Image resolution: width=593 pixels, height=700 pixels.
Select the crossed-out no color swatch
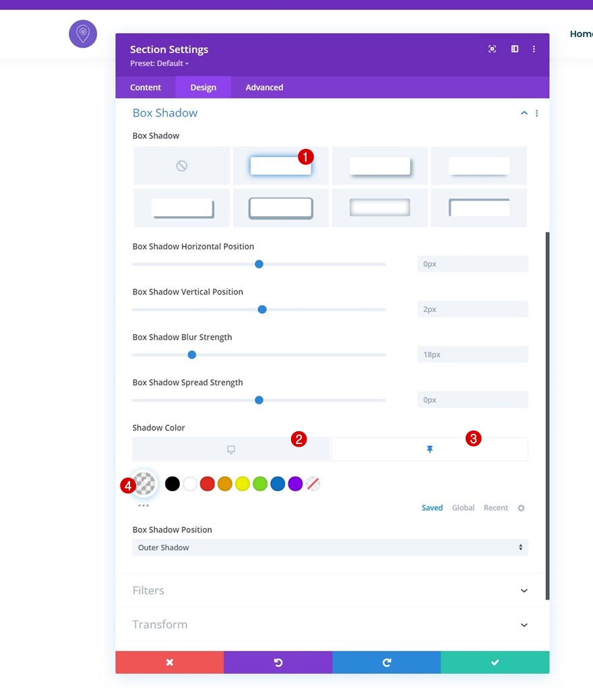(x=313, y=484)
